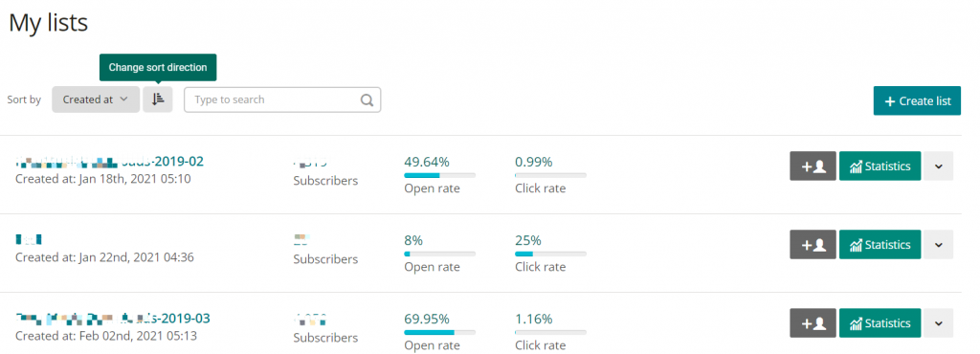Viewport: 980px width, 354px height.
Task: Click the sort direction icon button
Action: point(158,100)
